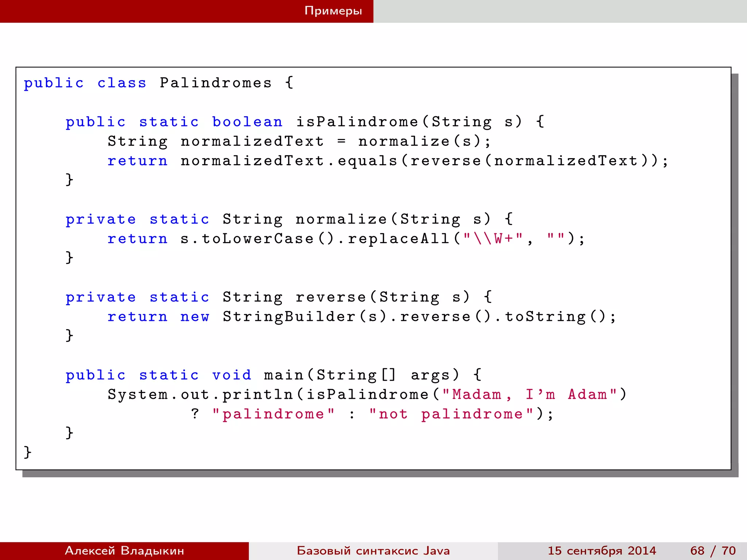Image resolution: width=747 pixels, height=560 pixels.
Task: Click the void keyword in main declaration
Action: 232,375
